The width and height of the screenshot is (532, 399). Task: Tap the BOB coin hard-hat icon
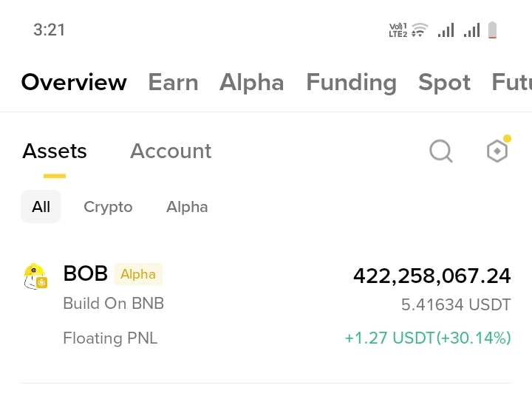(35, 276)
